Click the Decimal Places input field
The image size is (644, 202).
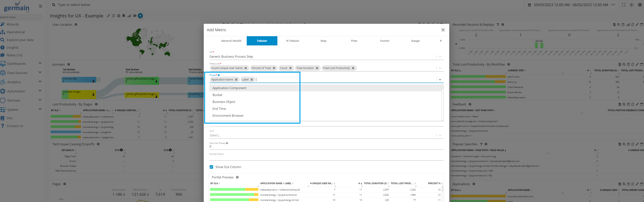pyautogui.click(x=325, y=147)
